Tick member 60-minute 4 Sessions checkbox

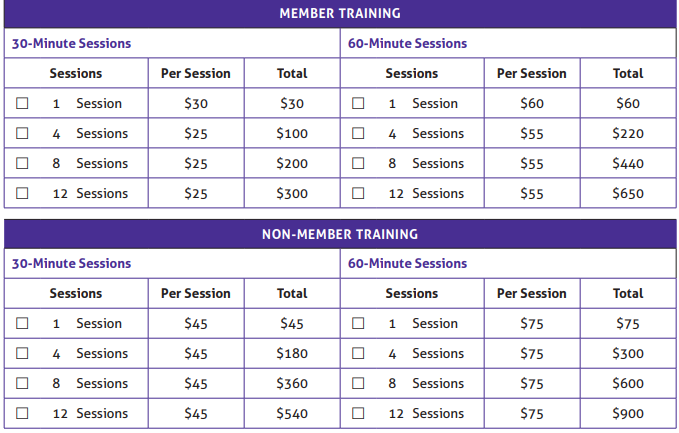coord(358,133)
